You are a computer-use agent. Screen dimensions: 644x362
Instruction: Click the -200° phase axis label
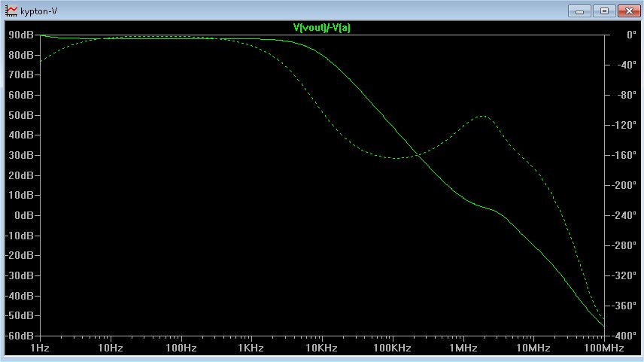(624, 185)
